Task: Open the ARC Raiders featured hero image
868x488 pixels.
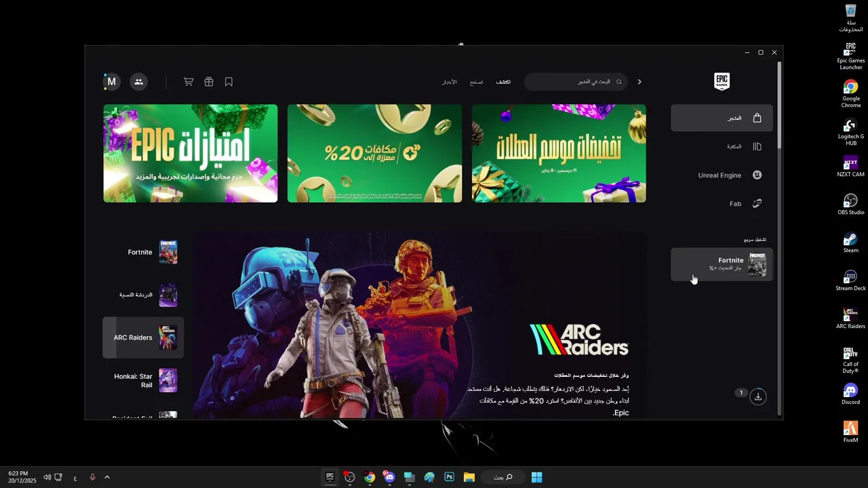Action: [x=420, y=326]
